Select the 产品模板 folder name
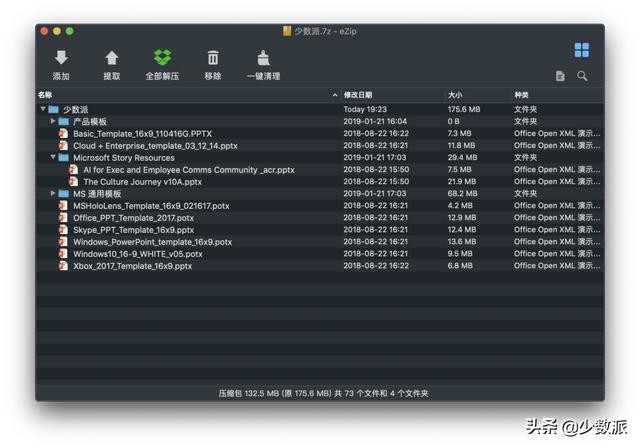Viewport: 640px width, 448px height. [x=90, y=122]
